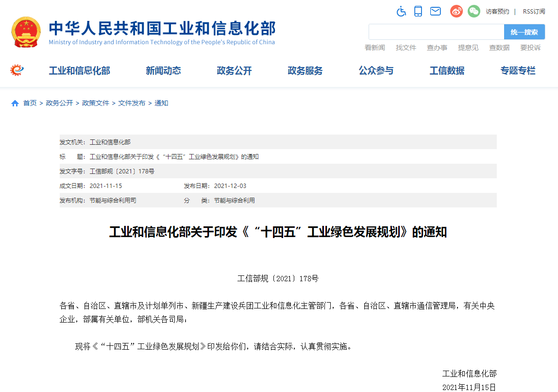Click the RSS订阅 link
The height and width of the screenshot is (392, 558).
(x=534, y=12)
